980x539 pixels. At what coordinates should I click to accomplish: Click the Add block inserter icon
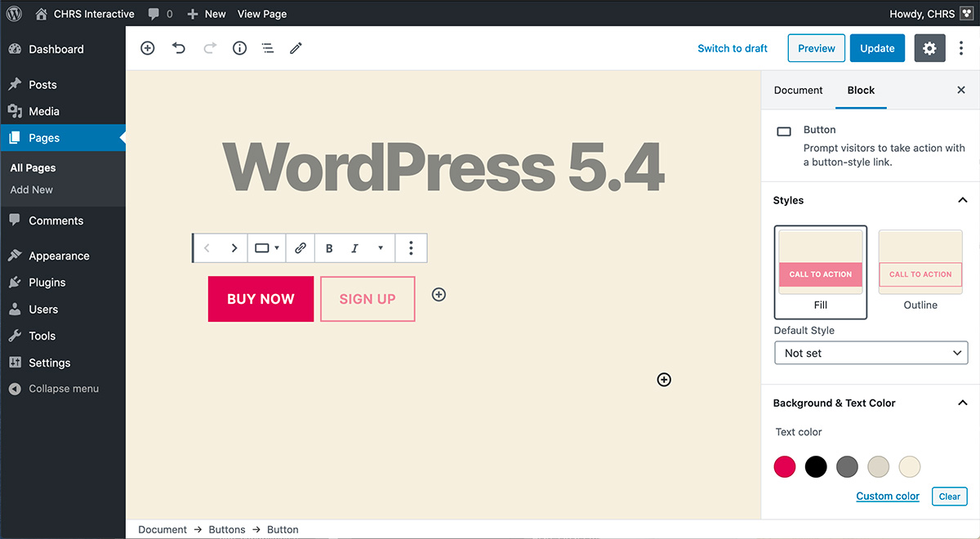tap(148, 48)
